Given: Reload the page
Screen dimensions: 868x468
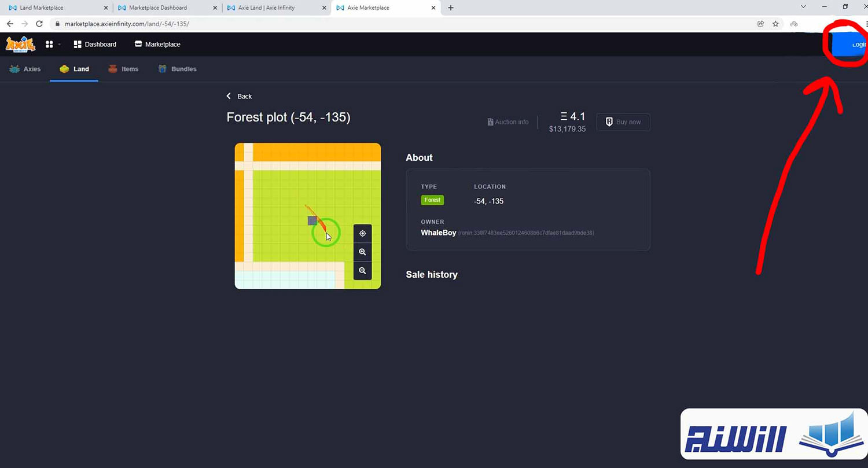Looking at the screenshot, I should pyautogui.click(x=39, y=24).
